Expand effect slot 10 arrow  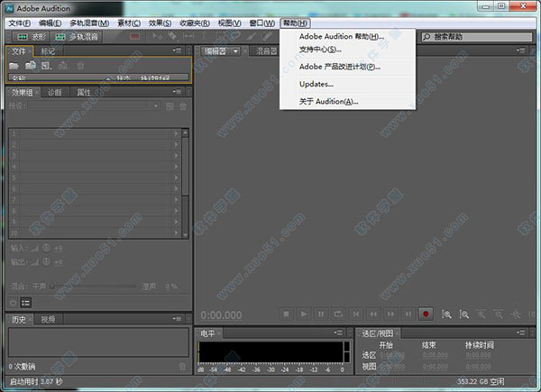click(x=176, y=232)
